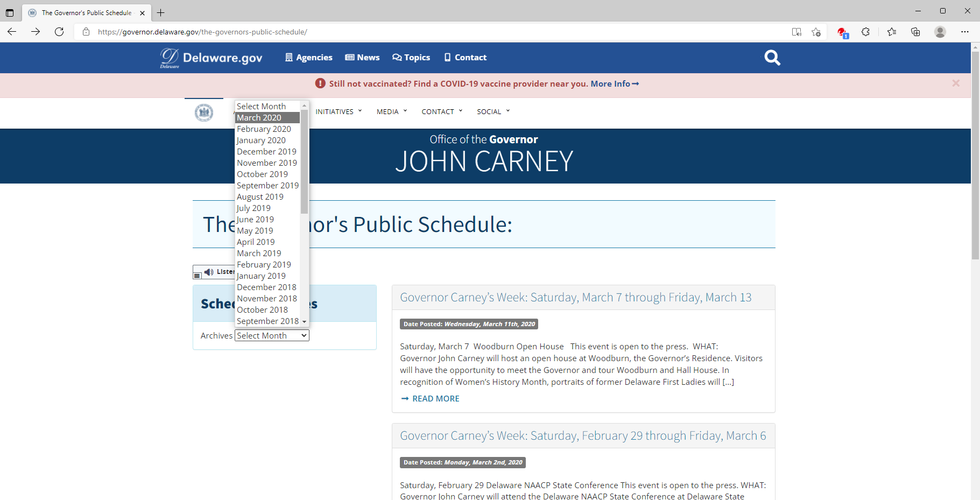Click the browser back arrow

(12, 32)
